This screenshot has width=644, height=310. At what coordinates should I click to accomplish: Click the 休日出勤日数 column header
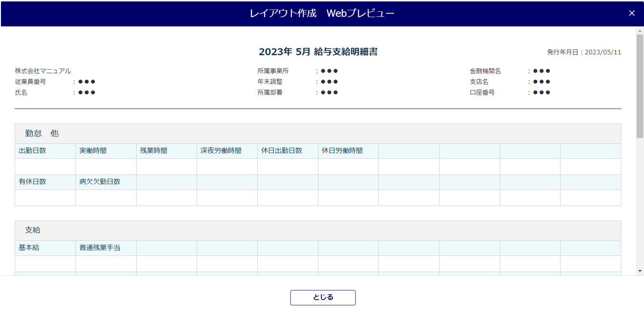288,151
